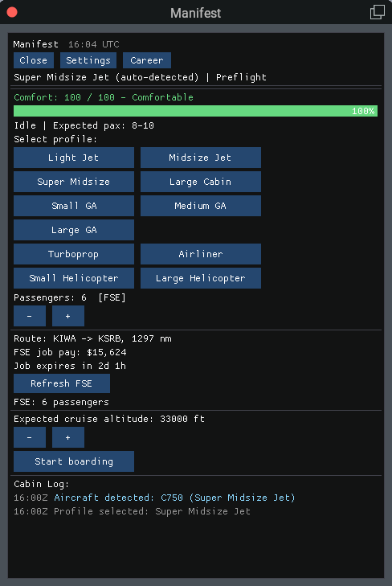Click the 'Comfort: 100 / 100 - Comfortable' text
This screenshot has width=392, height=586.
(x=104, y=97)
